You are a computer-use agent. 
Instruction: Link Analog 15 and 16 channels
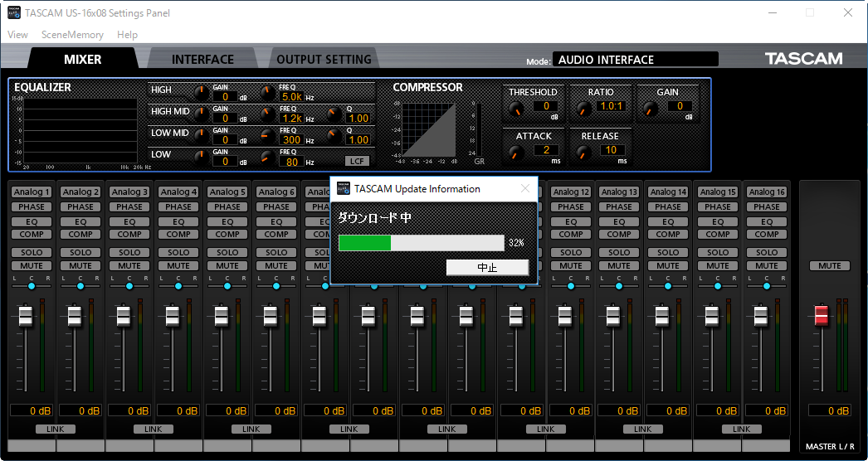coord(741,429)
